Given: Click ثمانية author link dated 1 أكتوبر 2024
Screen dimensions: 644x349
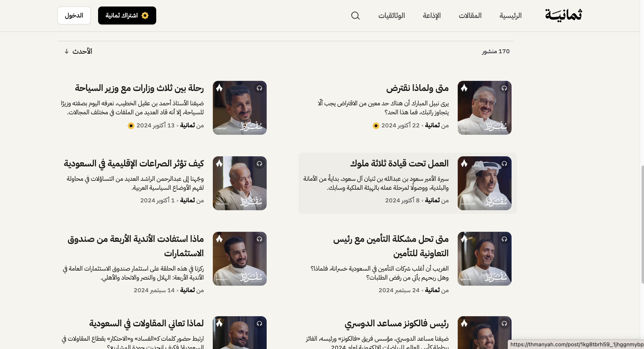Looking at the screenshot, I should point(187,200).
